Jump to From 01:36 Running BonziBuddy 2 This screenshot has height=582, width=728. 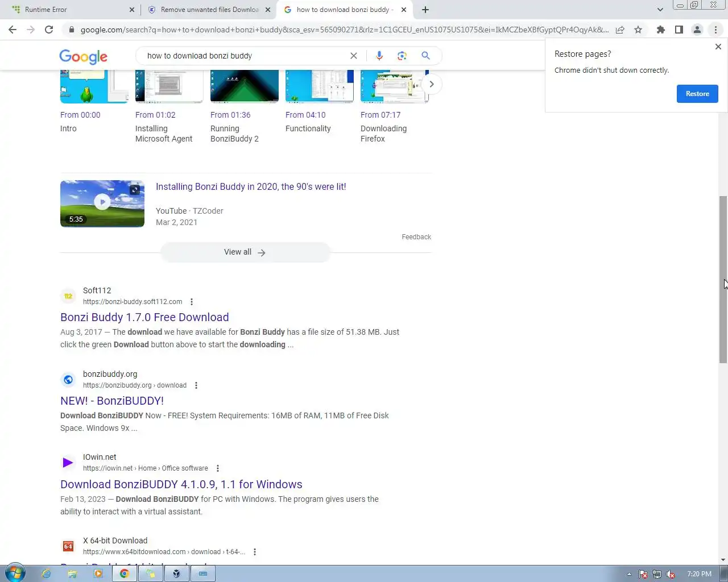[230, 115]
